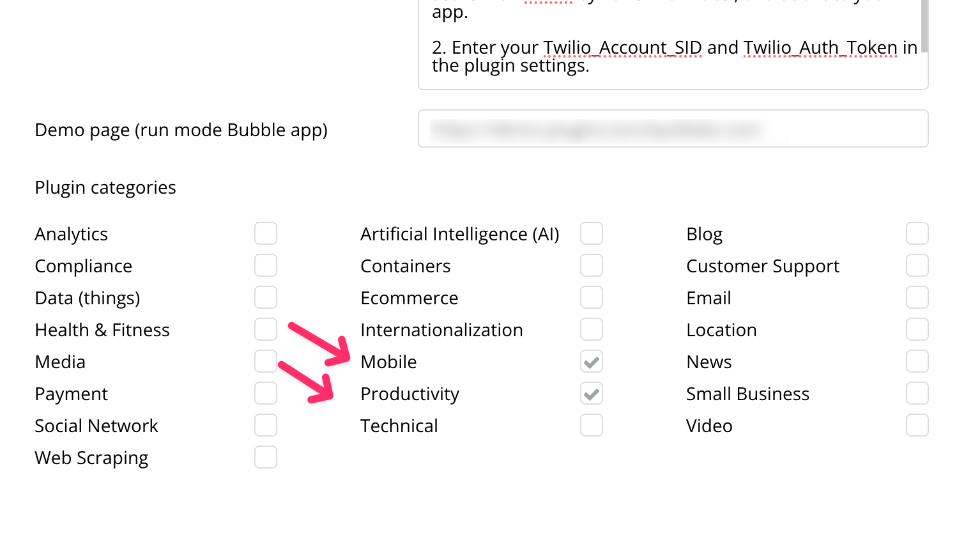Viewport: 980px width, 551px height.
Task: Tick the Blog category checkbox
Action: pyautogui.click(x=917, y=233)
